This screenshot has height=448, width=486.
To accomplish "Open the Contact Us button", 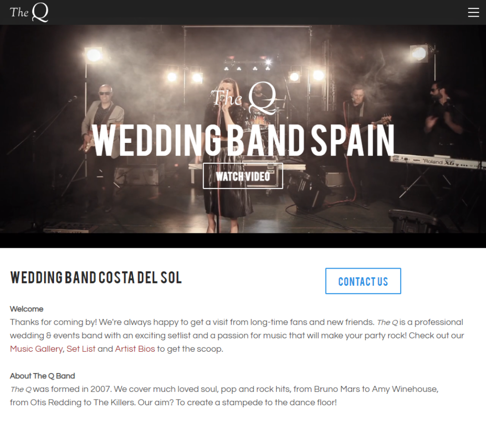I will point(363,281).
